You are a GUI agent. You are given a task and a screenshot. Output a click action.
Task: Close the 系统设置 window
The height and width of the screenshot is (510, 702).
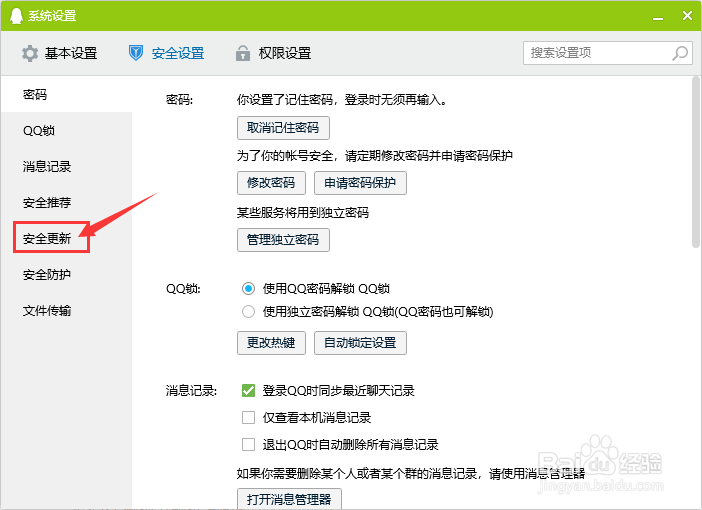pyautogui.click(x=687, y=16)
